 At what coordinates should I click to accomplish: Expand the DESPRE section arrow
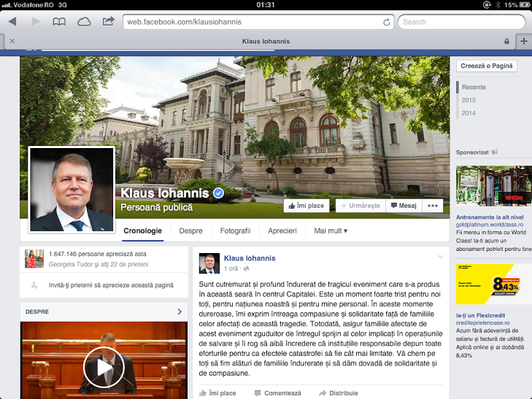pos(180,311)
